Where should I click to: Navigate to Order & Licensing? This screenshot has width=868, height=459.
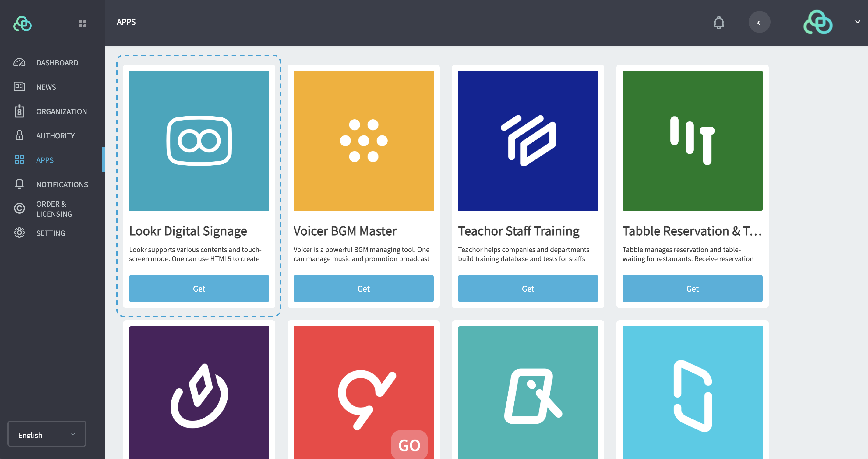[x=54, y=209]
